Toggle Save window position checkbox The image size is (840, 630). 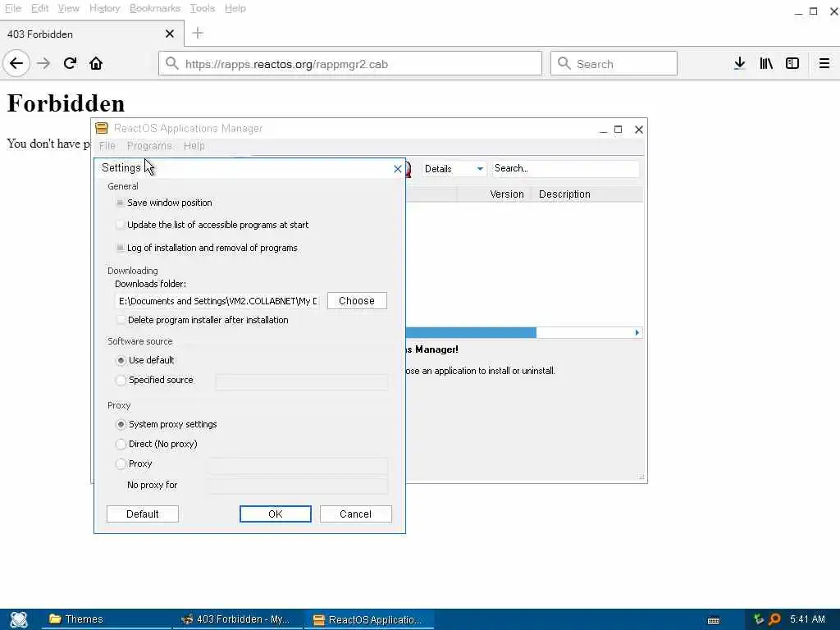pyautogui.click(x=120, y=203)
